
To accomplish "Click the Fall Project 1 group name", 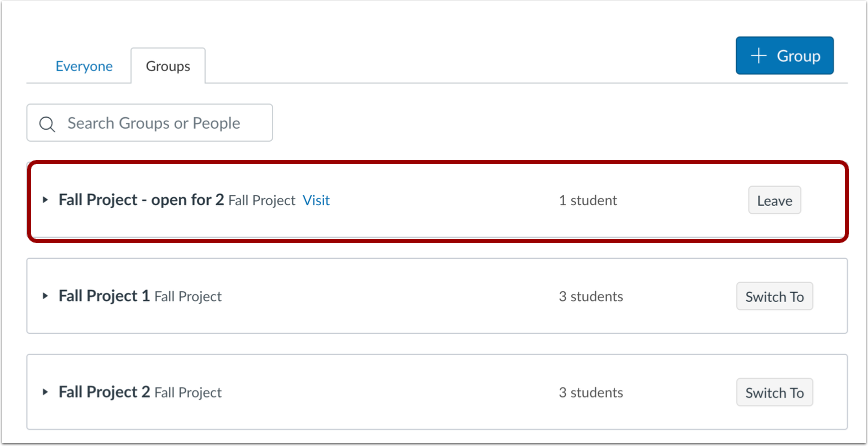I will (x=104, y=296).
